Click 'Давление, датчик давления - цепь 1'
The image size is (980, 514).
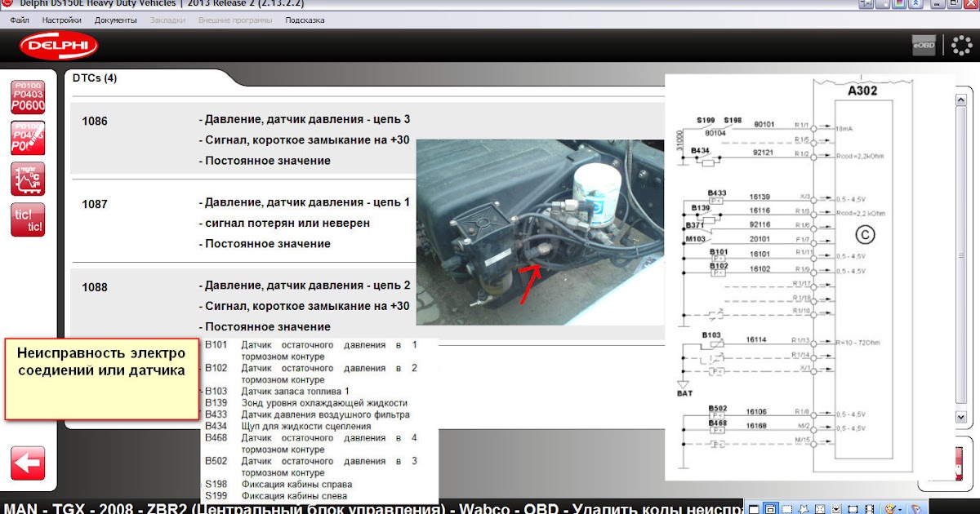[x=305, y=202]
